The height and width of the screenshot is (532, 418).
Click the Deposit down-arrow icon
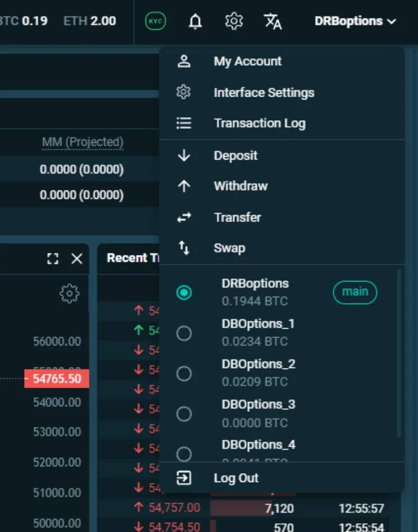click(x=184, y=156)
